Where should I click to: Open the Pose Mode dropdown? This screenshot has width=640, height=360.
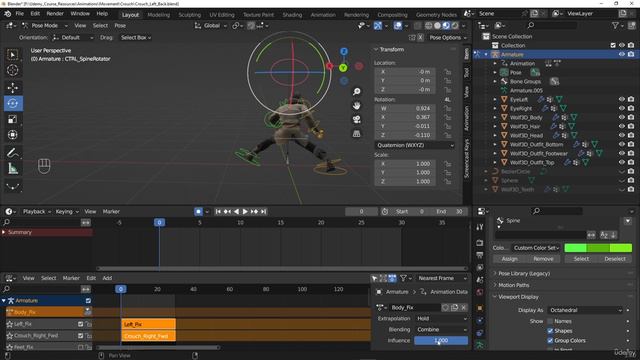click(44, 25)
